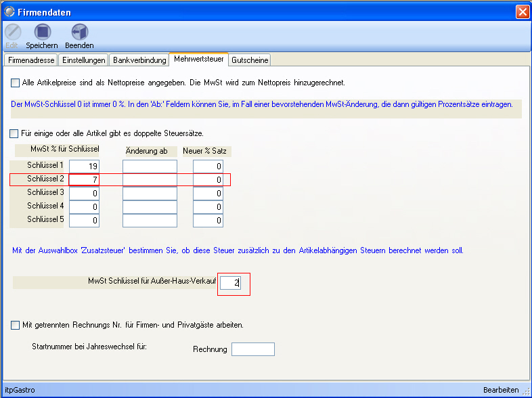Open the Einstellungen tab
Viewport: 532px width, 398px height.
point(84,60)
